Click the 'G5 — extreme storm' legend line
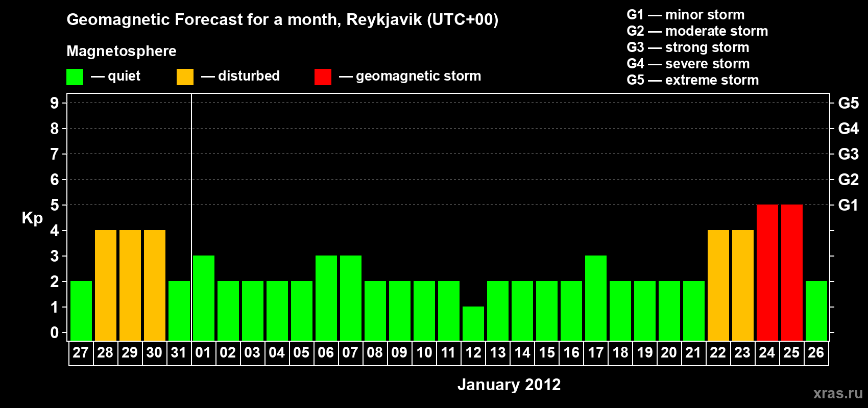This screenshot has width=868, height=408. (693, 80)
